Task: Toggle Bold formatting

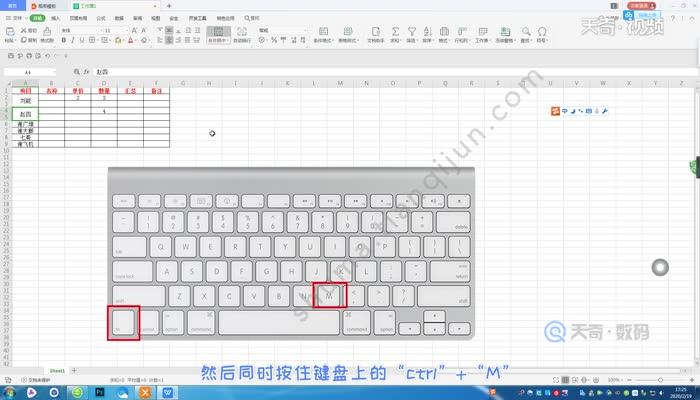Action: point(64,40)
